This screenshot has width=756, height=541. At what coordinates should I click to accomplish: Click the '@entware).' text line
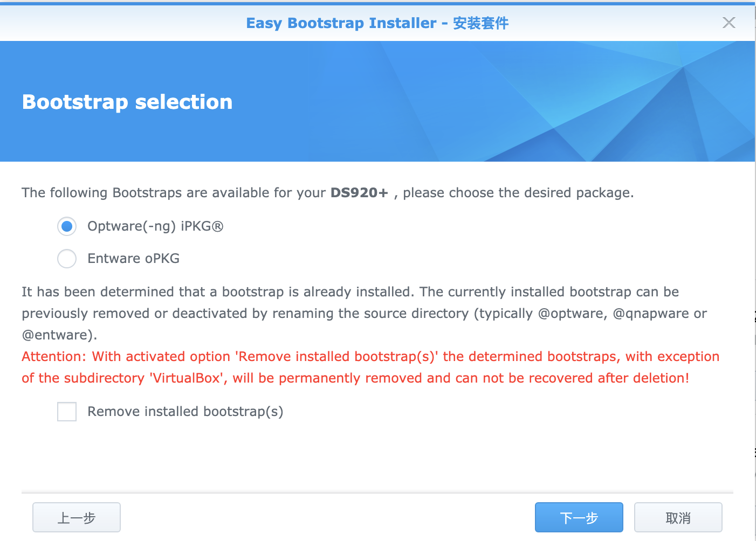coord(59,335)
